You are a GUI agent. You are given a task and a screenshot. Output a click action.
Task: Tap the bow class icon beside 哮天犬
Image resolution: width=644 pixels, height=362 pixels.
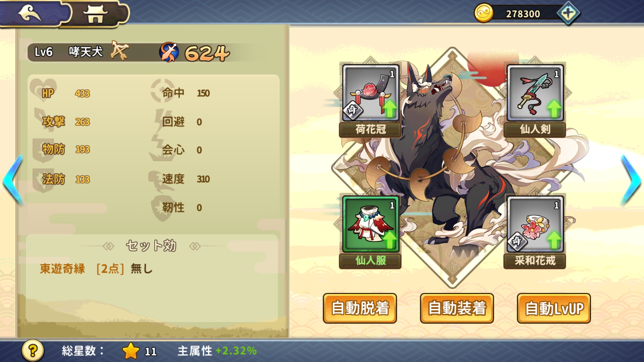pyautogui.click(x=120, y=51)
